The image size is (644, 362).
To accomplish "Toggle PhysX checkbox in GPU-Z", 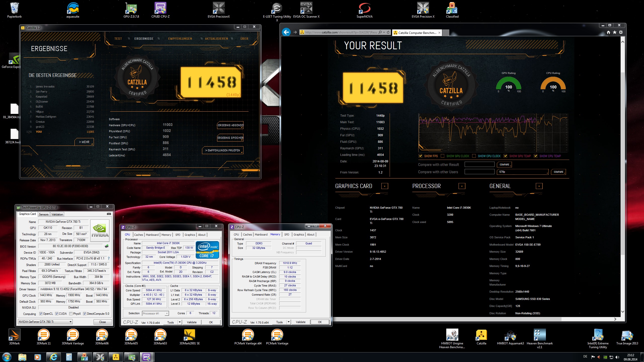I will pyautogui.click(x=71, y=314).
